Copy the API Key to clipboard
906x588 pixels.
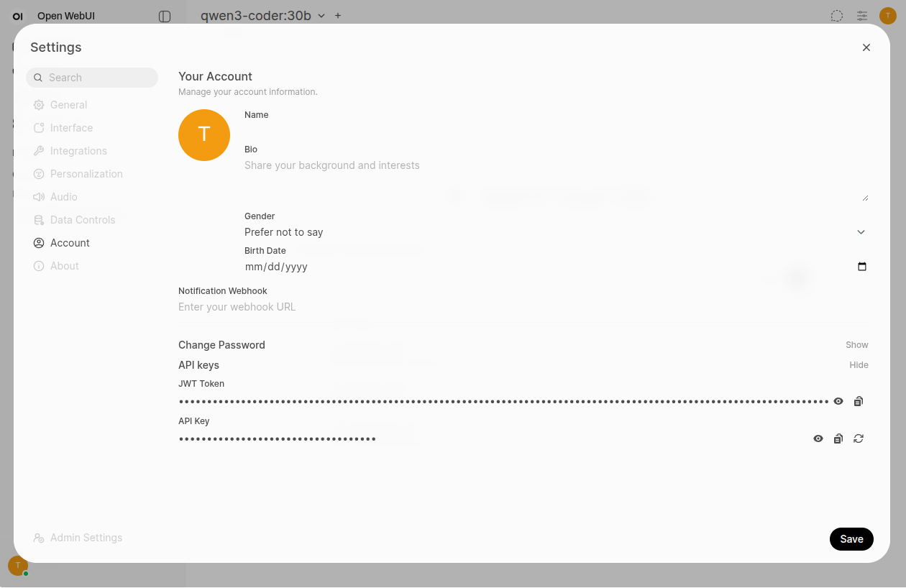[x=838, y=439]
